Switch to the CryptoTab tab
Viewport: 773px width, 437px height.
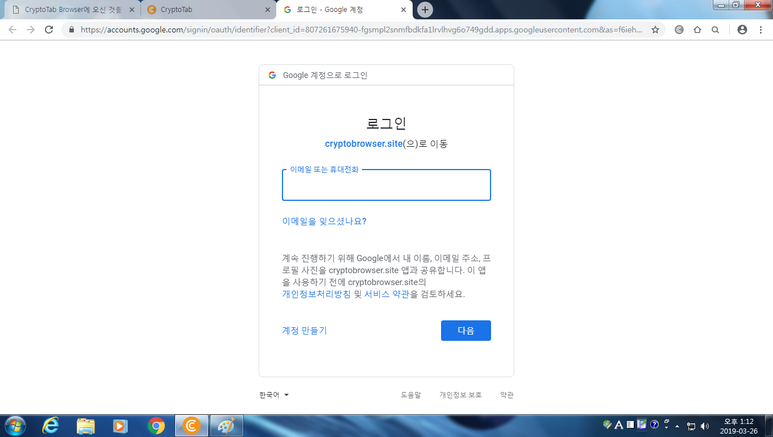[207, 9]
